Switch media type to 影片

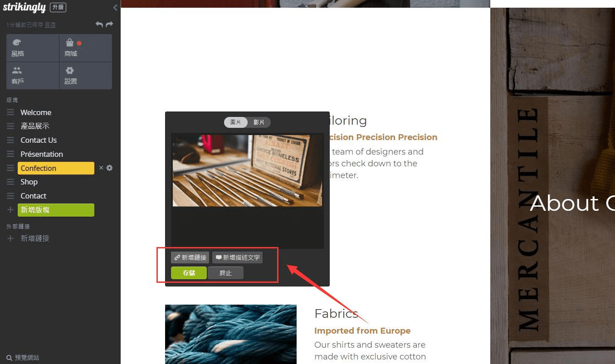coord(259,122)
